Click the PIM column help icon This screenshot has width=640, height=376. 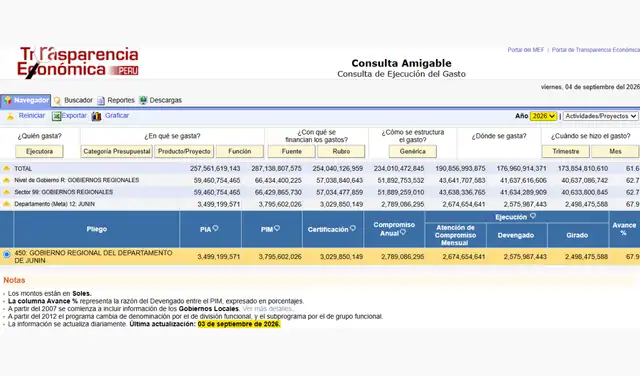(x=277, y=229)
